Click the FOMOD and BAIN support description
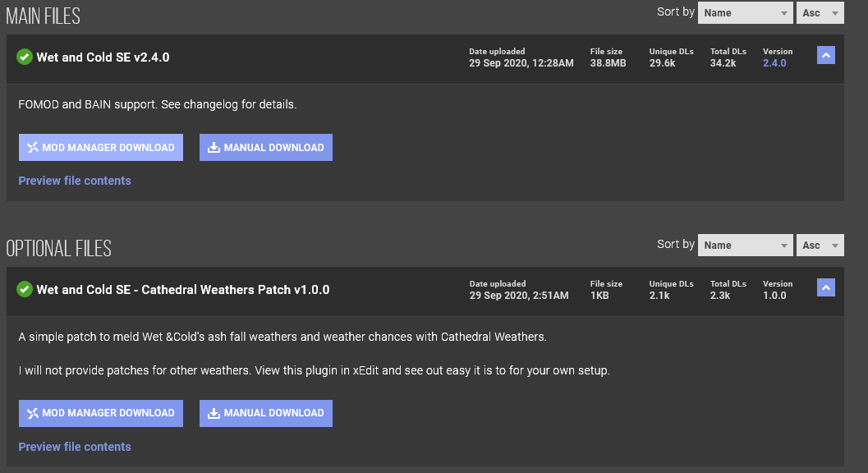This screenshot has width=868, height=473. click(158, 104)
